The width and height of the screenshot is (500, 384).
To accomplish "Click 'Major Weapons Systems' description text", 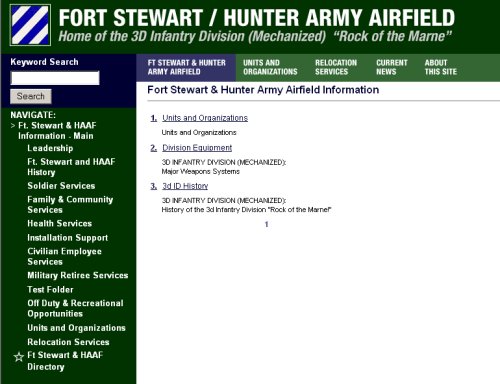I will tap(201, 172).
